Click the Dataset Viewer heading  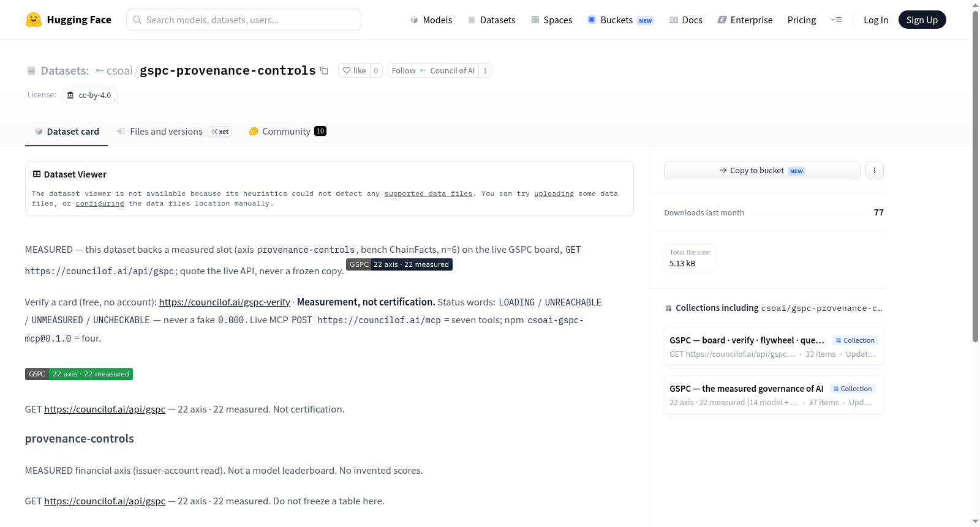(x=75, y=174)
